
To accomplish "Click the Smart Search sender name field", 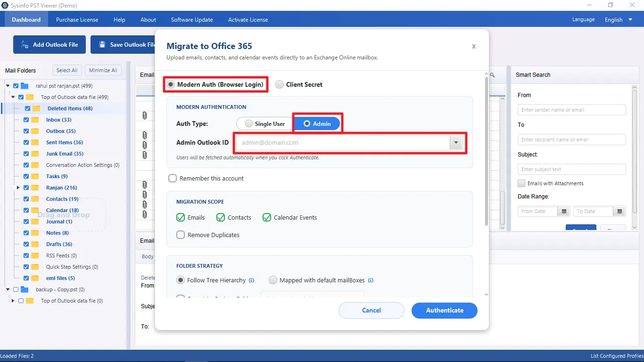I will tap(572, 110).
